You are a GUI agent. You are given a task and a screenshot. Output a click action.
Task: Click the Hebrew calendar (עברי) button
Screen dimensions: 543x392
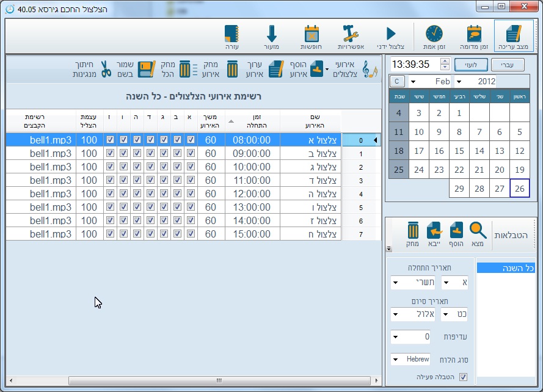pyautogui.click(x=507, y=64)
